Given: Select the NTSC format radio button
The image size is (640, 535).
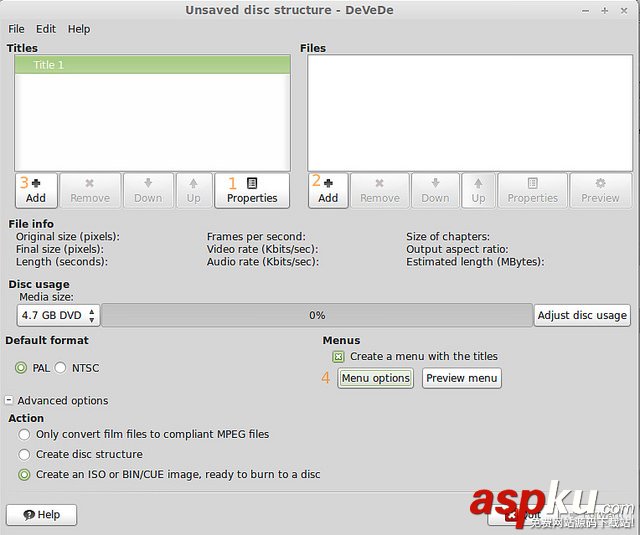Looking at the screenshot, I should [x=60, y=368].
